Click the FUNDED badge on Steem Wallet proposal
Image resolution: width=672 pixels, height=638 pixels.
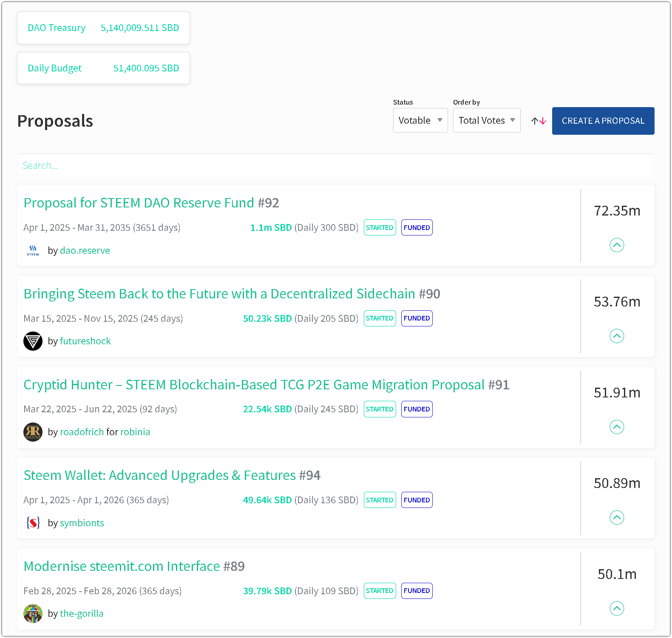click(x=417, y=500)
